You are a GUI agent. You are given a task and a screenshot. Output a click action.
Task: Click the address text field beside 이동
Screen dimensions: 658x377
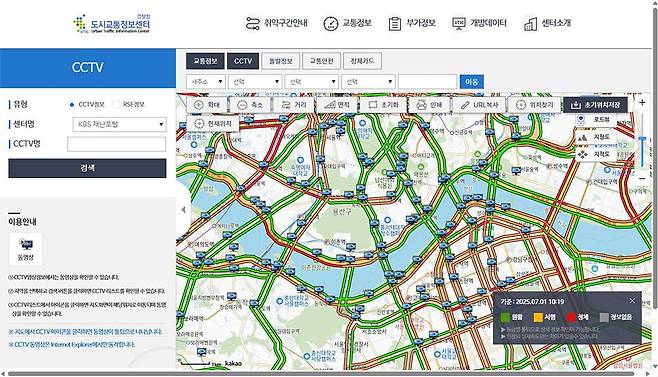(427, 81)
